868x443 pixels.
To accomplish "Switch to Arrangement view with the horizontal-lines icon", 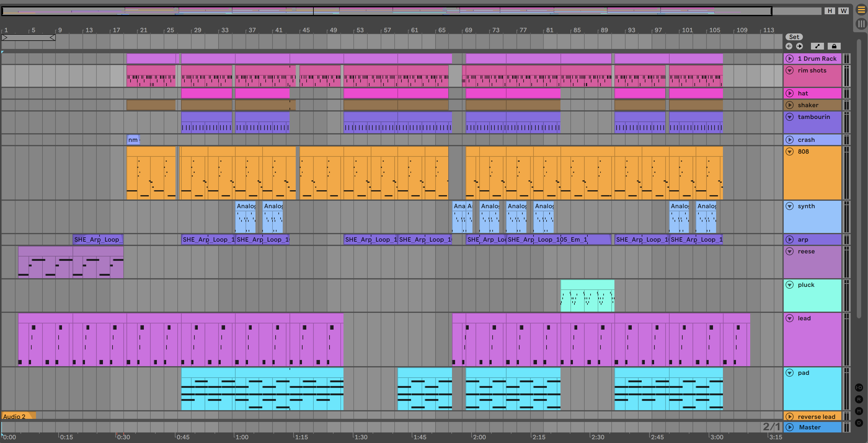I will (x=861, y=10).
